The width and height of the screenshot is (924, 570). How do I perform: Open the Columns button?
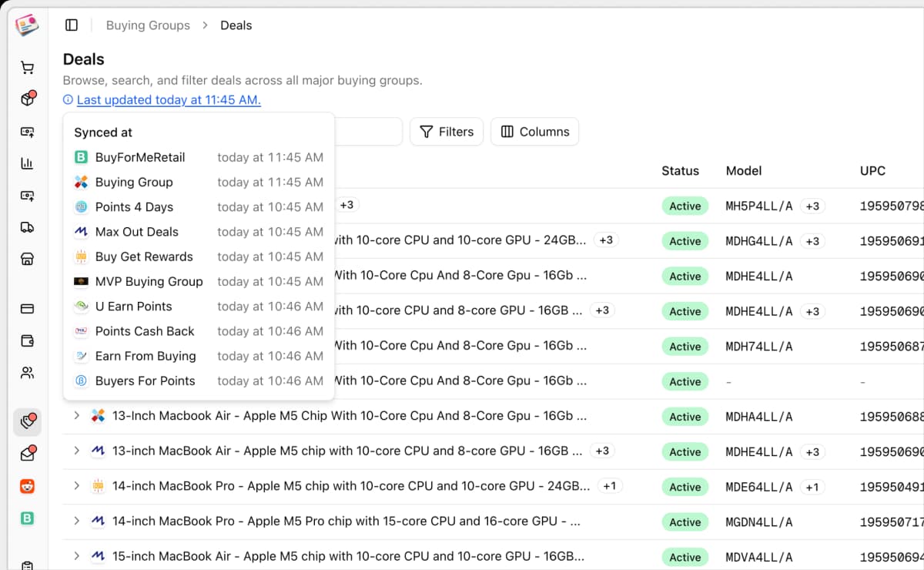[x=534, y=132]
